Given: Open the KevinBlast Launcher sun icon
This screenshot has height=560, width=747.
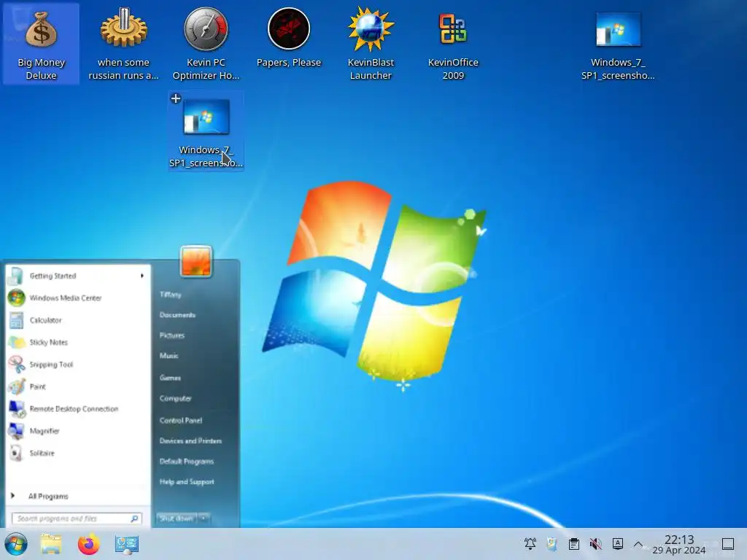Looking at the screenshot, I should 371,44.
